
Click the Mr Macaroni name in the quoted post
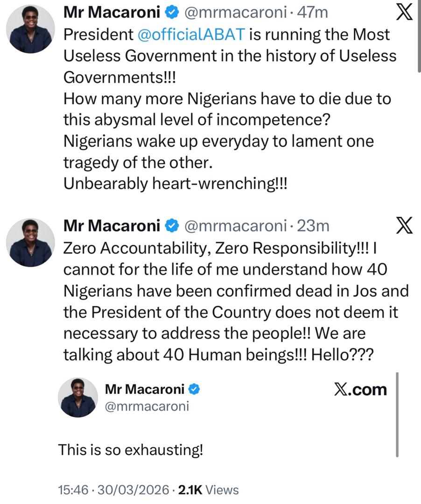point(145,388)
